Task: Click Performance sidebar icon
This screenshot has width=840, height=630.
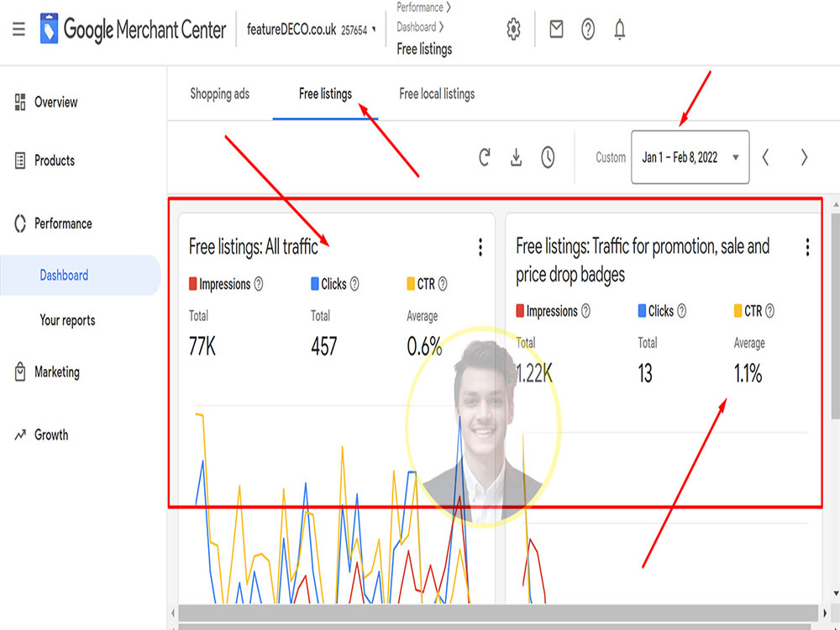Action: coord(20,223)
